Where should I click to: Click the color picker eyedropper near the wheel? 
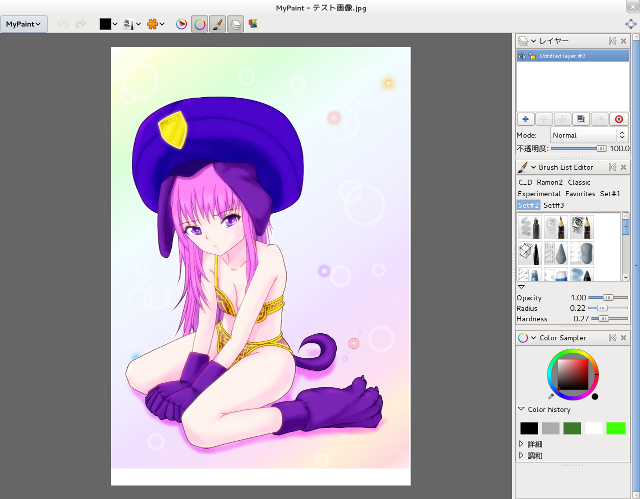click(x=551, y=396)
